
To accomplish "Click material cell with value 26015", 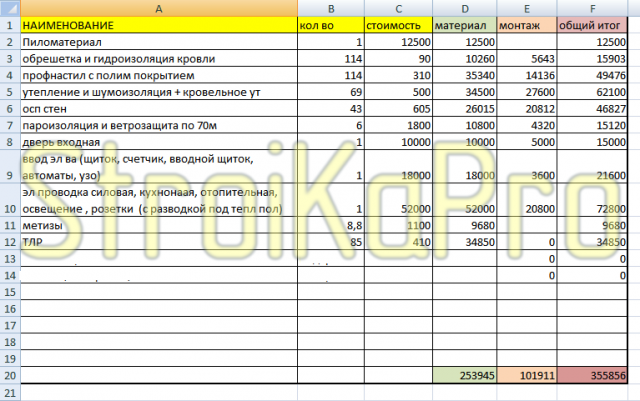I will point(464,109).
